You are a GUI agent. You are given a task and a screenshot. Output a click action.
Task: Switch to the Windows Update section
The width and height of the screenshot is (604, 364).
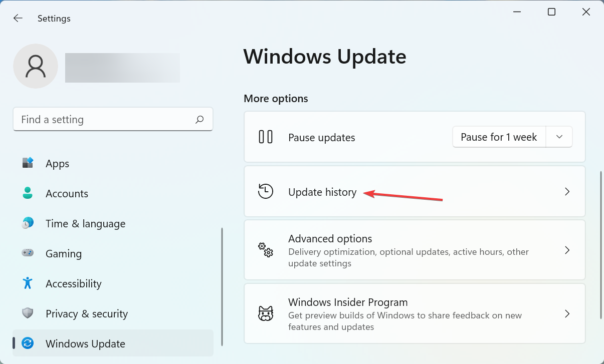[85, 343]
